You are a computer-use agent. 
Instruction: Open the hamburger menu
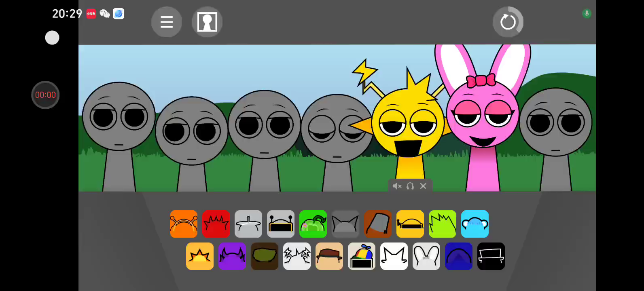tap(166, 22)
